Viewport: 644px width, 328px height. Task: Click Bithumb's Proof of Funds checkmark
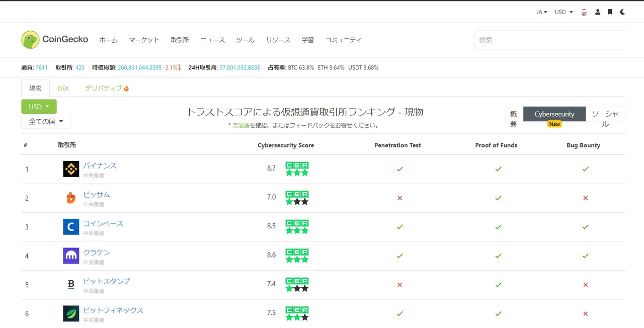(x=498, y=198)
